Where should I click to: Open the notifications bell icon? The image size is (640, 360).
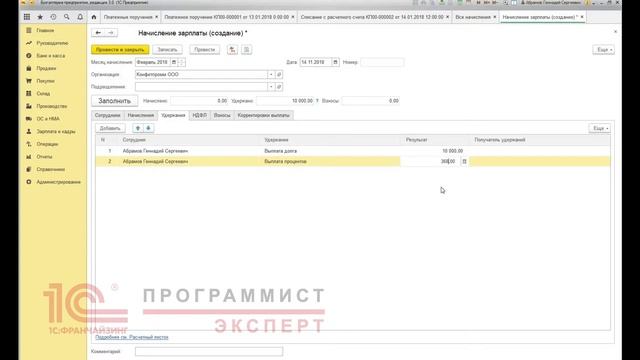[80, 17]
